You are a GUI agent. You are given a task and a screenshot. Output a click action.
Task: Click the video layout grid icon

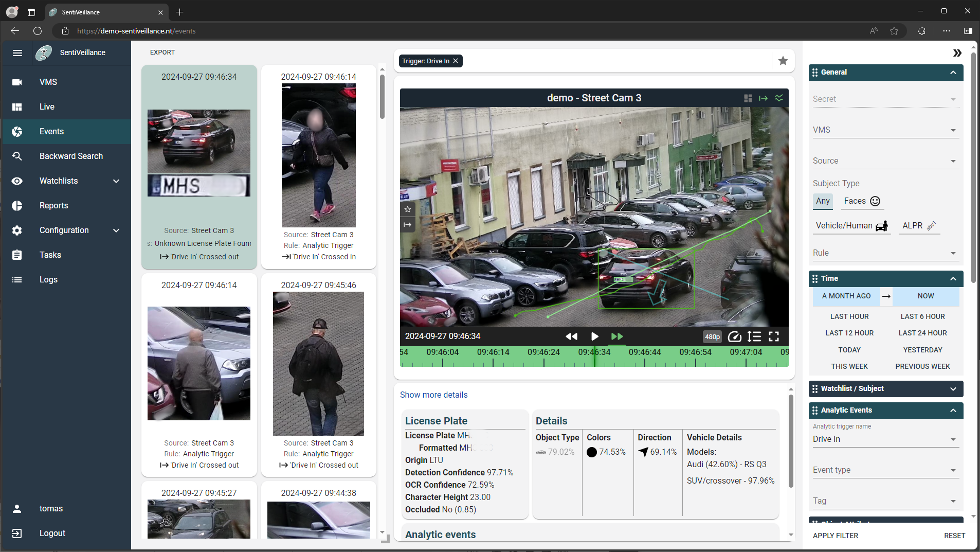[x=748, y=98]
